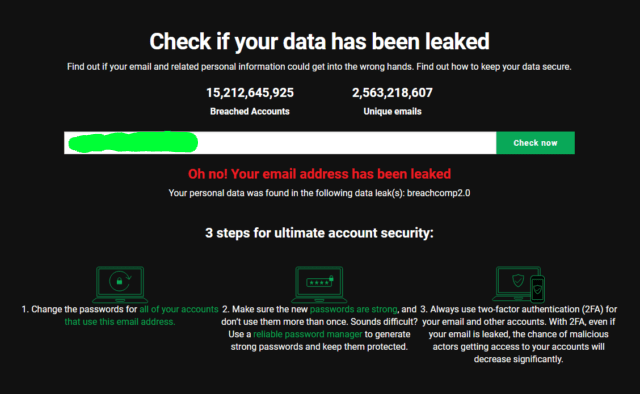
Task: Click the 'Check if your data has been leaked' heading
Action: (319, 42)
